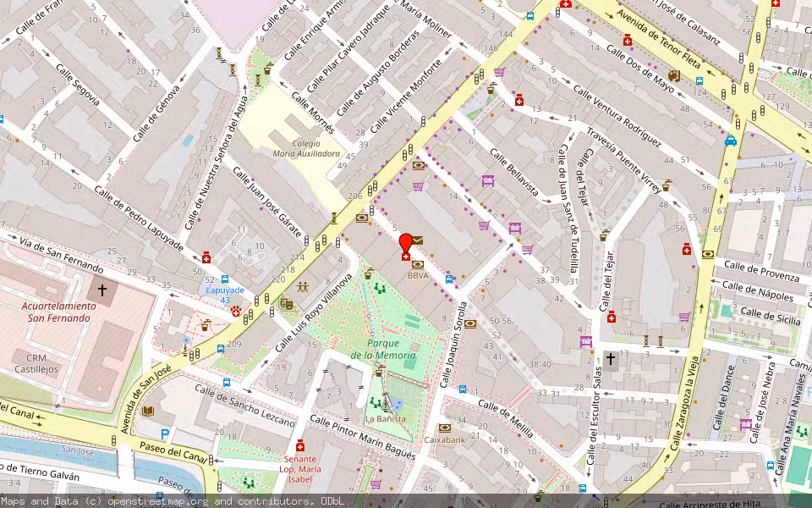Click green playground icon above Parque de la Memoria
The width and height of the screenshot is (812, 508).
coord(380,288)
